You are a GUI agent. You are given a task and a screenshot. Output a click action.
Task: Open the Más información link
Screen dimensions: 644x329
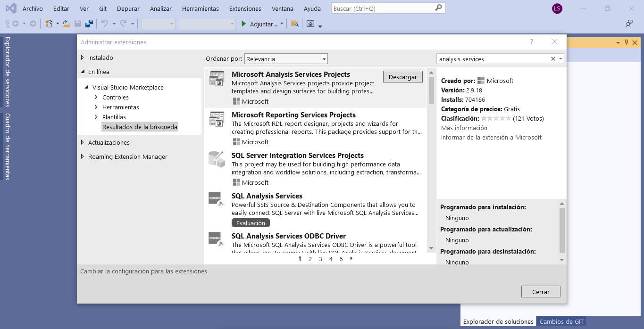tap(464, 128)
